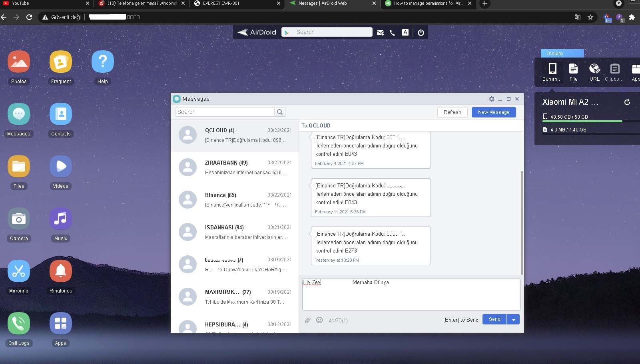This screenshot has height=364, width=640.
Task: Click the new message envelope icon in AirDroid bar
Action: (380, 32)
